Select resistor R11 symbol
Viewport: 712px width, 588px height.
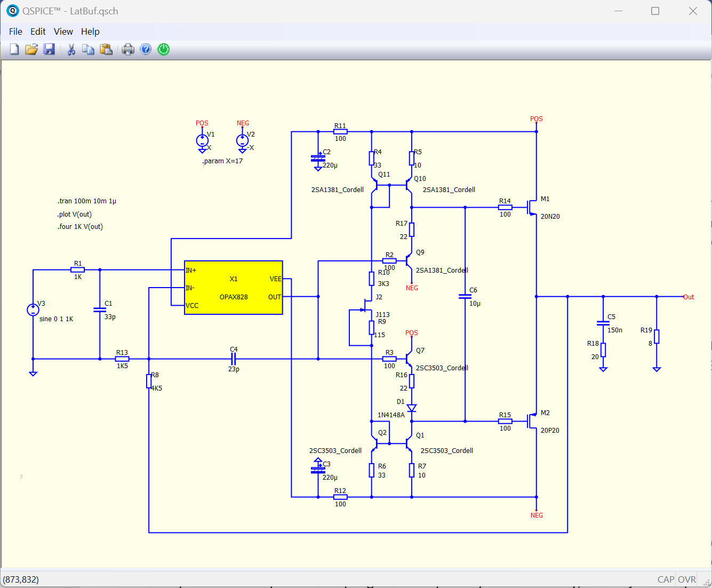coord(340,131)
